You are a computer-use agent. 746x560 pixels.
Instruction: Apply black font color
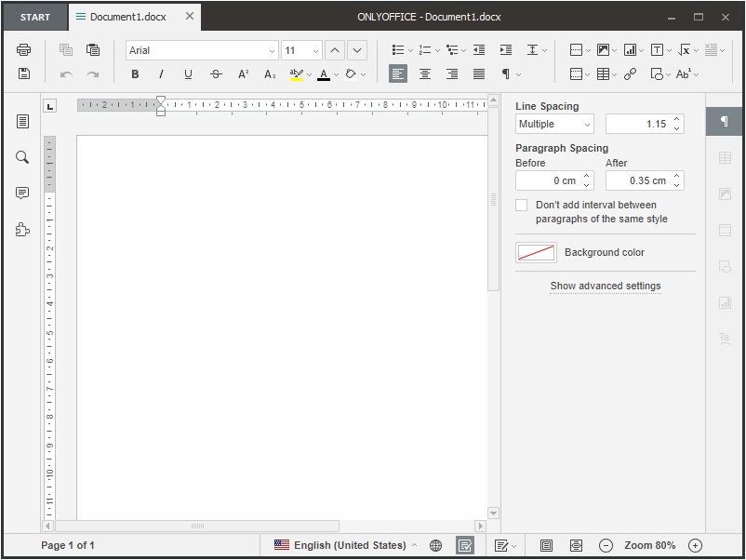[324, 74]
